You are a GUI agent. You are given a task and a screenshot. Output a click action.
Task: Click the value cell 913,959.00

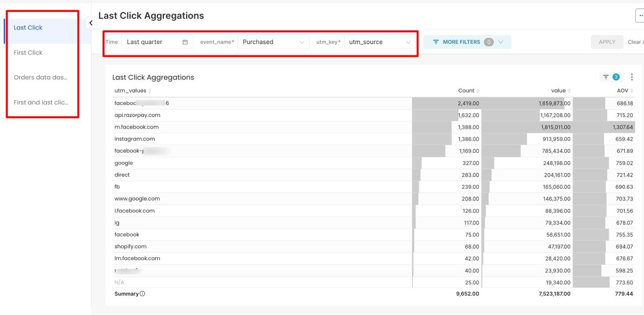tap(556, 139)
